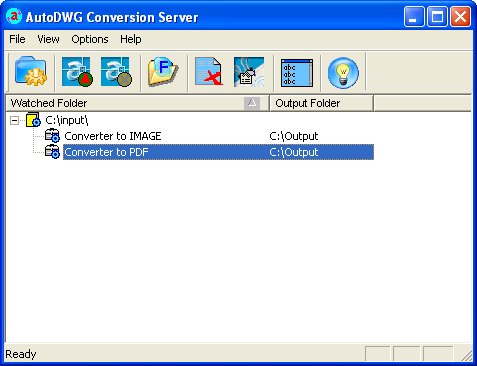Screen dimensions: 477x366
Task: Close the AutoDWG Conversion Server window
Action: (x=460, y=16)
